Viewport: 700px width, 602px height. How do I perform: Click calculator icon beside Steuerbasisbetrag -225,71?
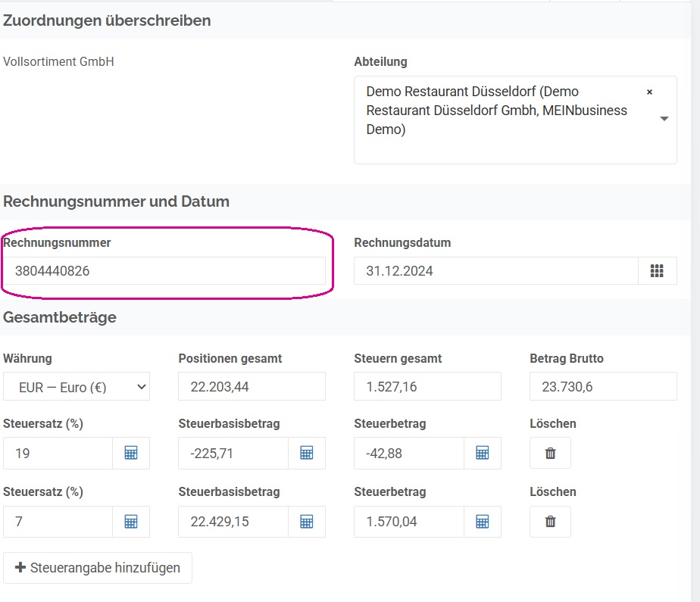point(307,453)
